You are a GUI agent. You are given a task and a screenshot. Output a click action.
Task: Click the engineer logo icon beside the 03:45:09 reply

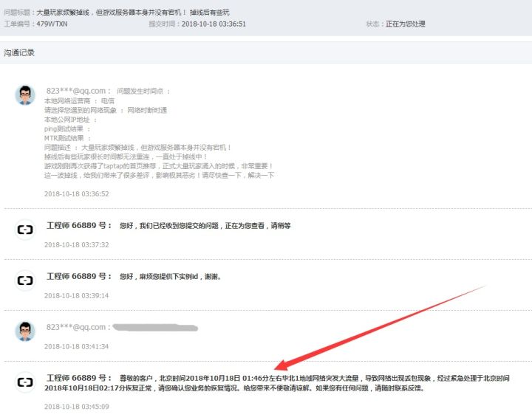pos(25,382)
